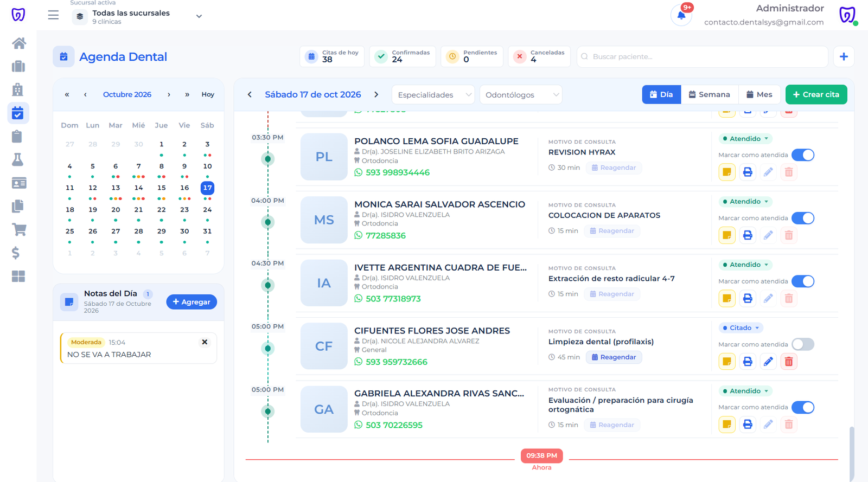Toggle attended switch for IVETTE ARGENTINA
The image size is (868, 482).
click(x=803, y=281)
